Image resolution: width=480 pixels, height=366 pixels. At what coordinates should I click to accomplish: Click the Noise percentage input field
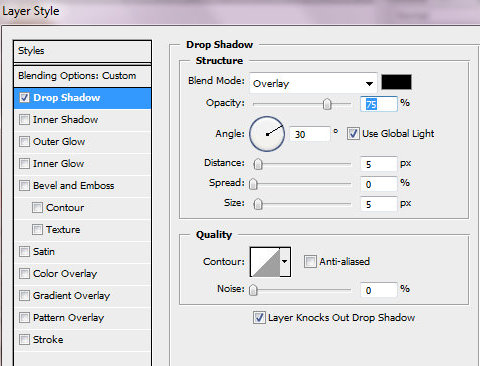coord(379,290)
